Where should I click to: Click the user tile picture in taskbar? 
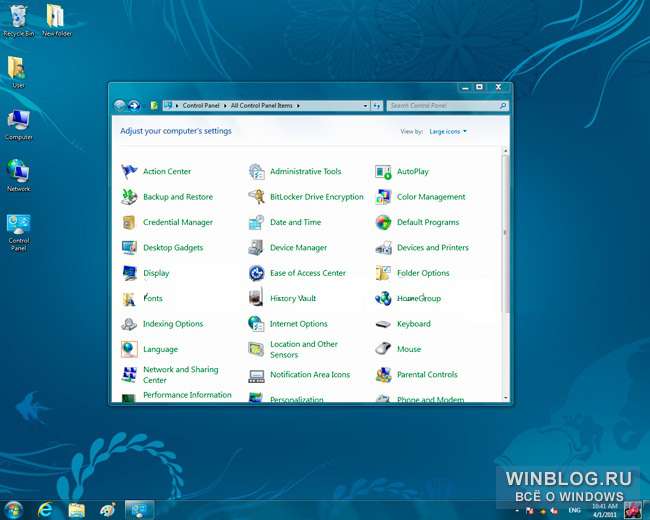click(633, 510)
